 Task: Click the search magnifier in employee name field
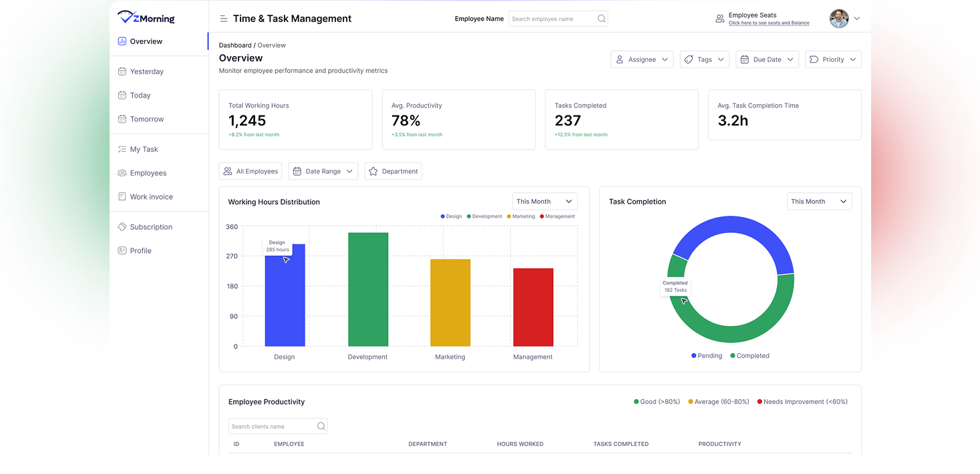point(601,19)
